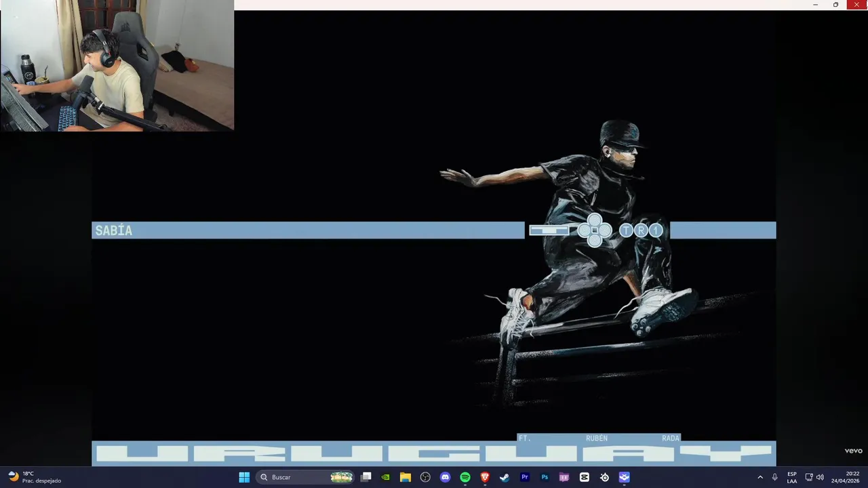
Task: Close the window with the red X
Action: (857, 5)
